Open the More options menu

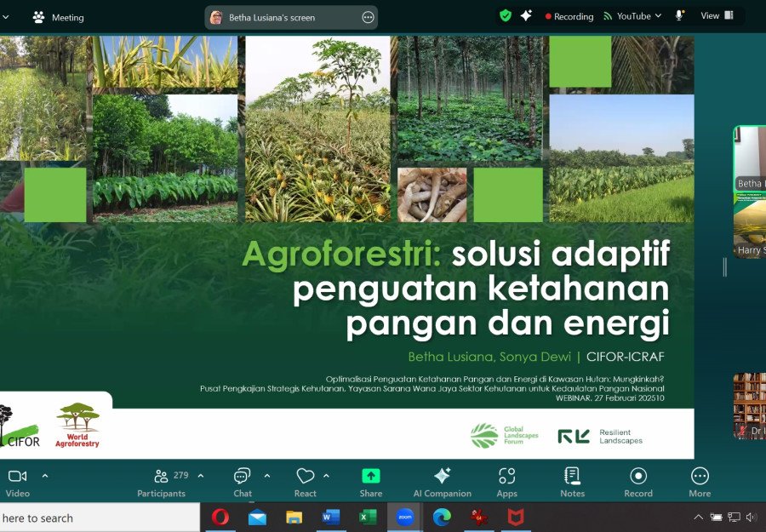(700, 482)
